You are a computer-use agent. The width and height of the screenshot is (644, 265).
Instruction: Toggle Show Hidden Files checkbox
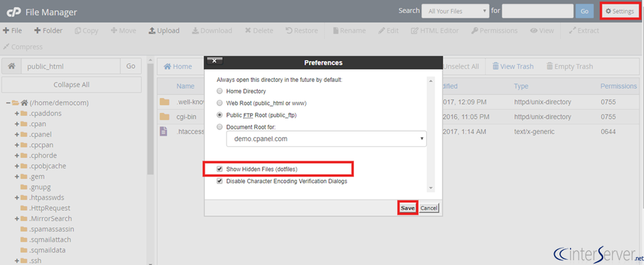[x=220, y=169]
